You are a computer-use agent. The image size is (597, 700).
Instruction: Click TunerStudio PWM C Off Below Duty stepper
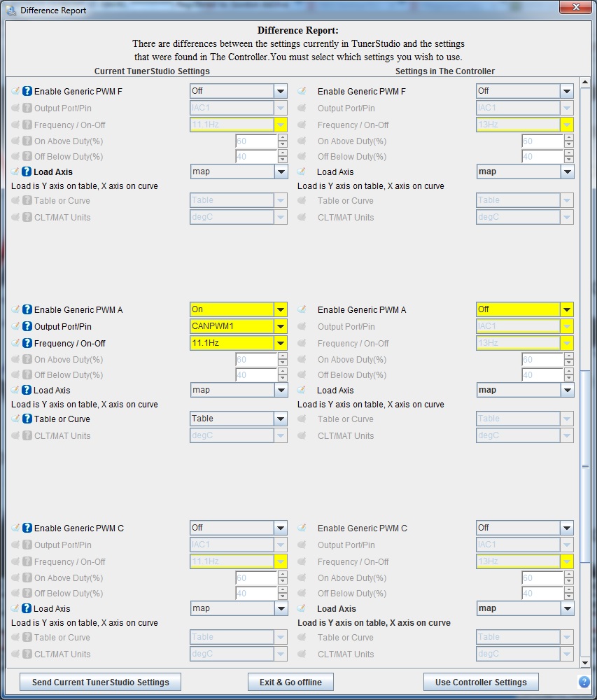coord(283,594)
